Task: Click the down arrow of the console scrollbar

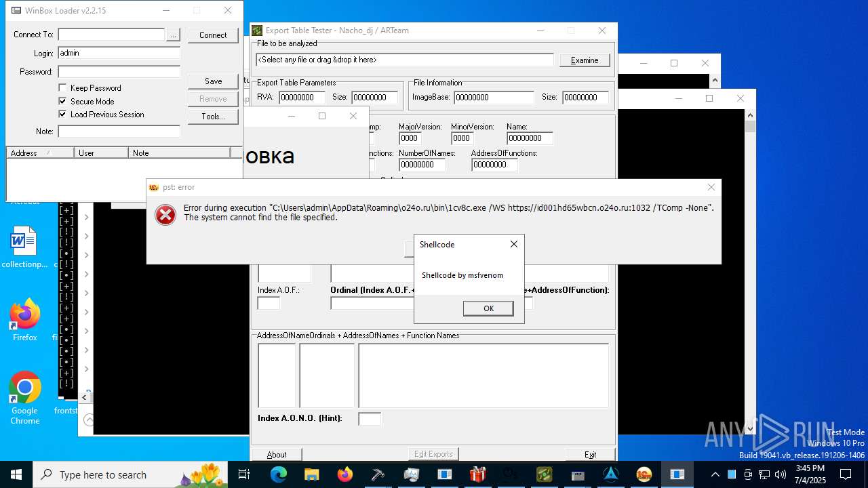Action: coord(750,429)
